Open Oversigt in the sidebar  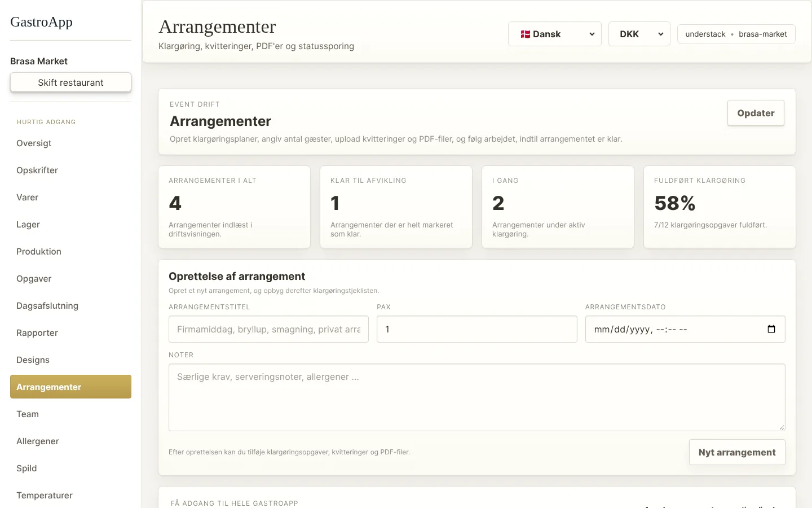[70, 143]
